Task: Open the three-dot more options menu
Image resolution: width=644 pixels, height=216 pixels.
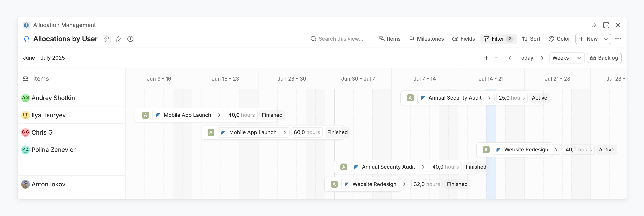Action: (618, 39)
